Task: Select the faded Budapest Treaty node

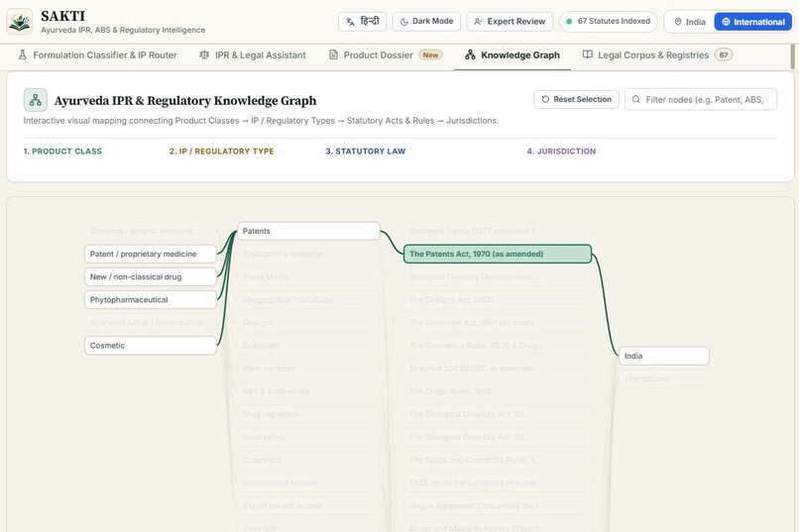Action: pyautogui.click(x=498, y=231)
